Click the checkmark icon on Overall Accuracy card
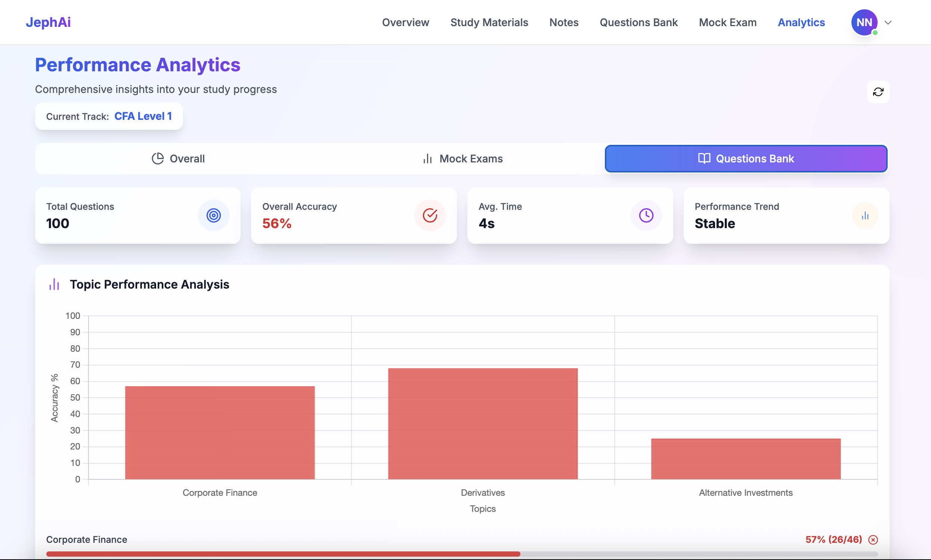 [x=430, y=215]
